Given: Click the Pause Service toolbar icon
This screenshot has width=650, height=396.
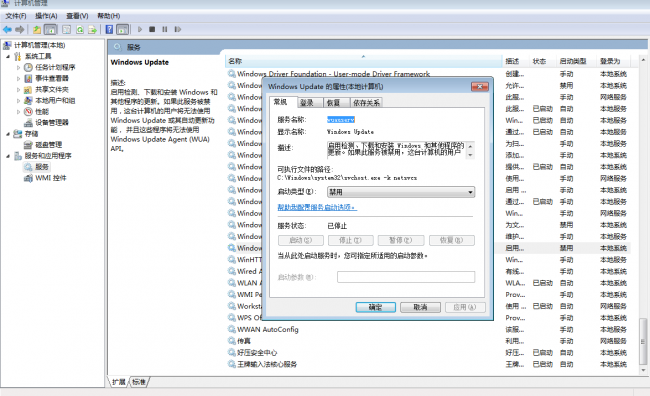Looking at the screenshot, I should pyautogui.click(x=165, y=29).
